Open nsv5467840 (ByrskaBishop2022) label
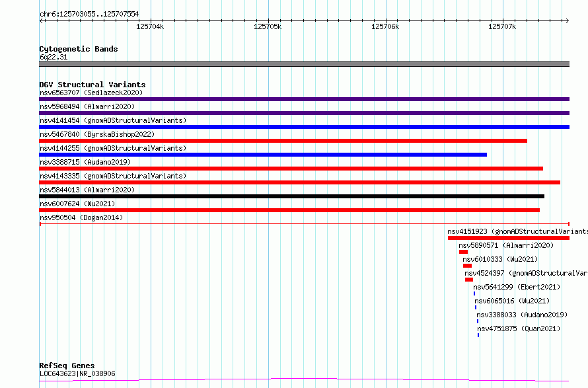The width and height of the screenshot is (588, 388). pos(97,134)
